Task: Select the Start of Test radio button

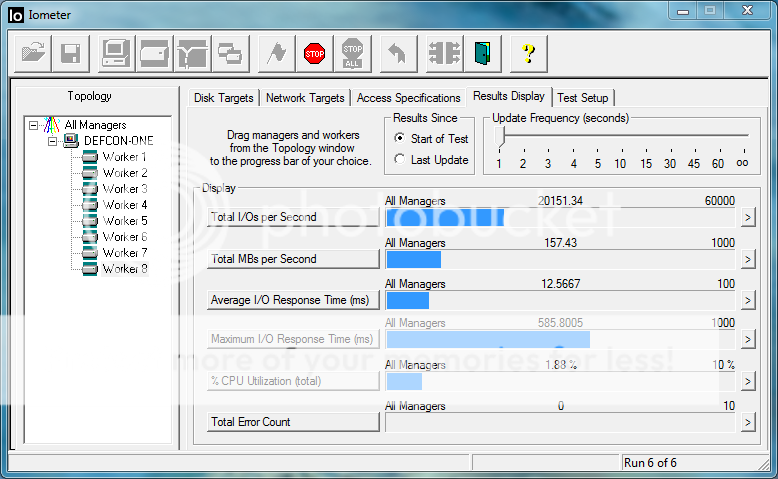Action: tap(400, 139)
